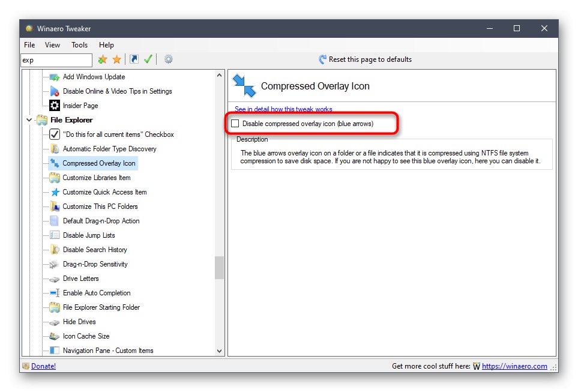Click the Add Windows Update icon
The height and width of the screenshot is (392, 578).
click(55, 77)
